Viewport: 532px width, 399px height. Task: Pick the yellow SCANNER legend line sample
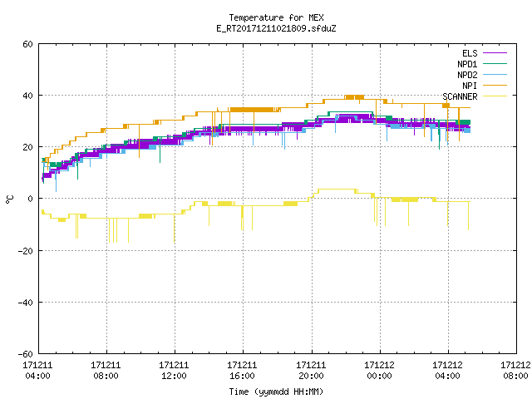[495, 96]
